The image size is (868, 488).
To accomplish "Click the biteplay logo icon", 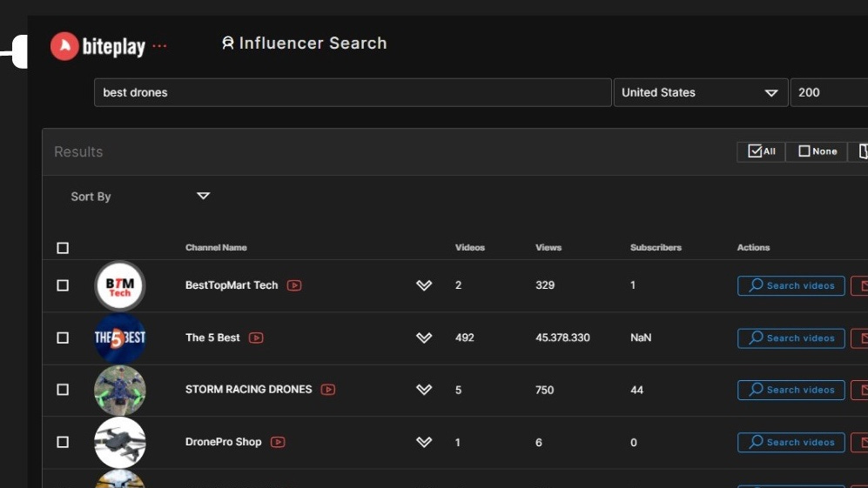I will (x=64, y=46).
